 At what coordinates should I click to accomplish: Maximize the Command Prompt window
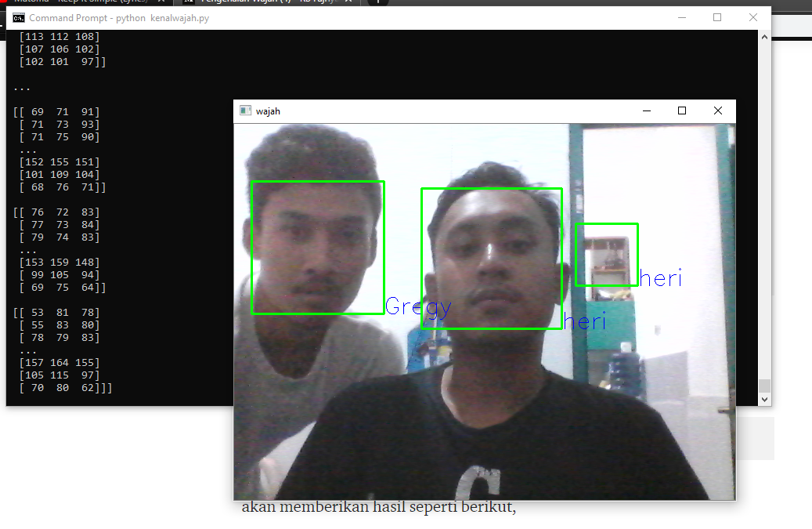pos(717,16)
